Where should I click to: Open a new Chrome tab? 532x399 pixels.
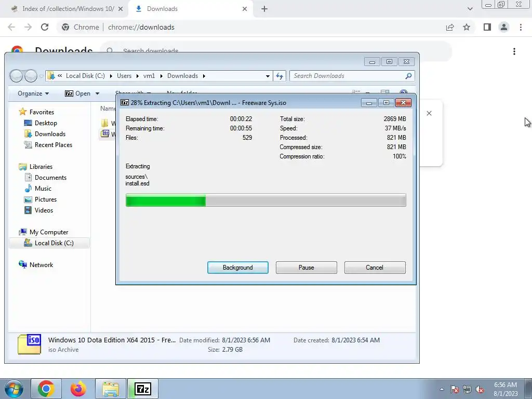coord(264,9)
